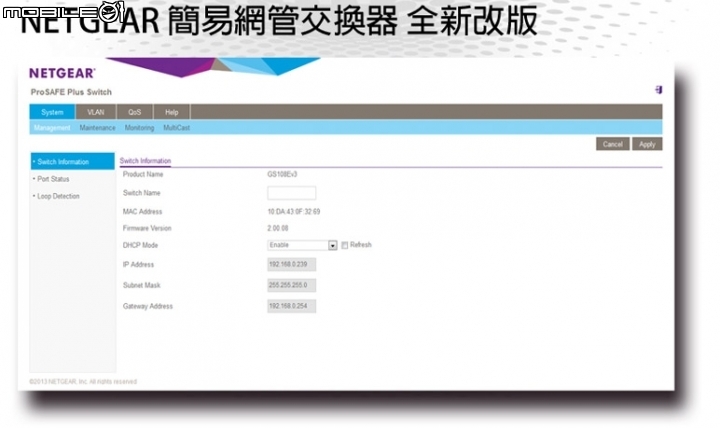720x428 pixels.
Task: Click the NETGEAR logo
Action: (x=62, y=73)
